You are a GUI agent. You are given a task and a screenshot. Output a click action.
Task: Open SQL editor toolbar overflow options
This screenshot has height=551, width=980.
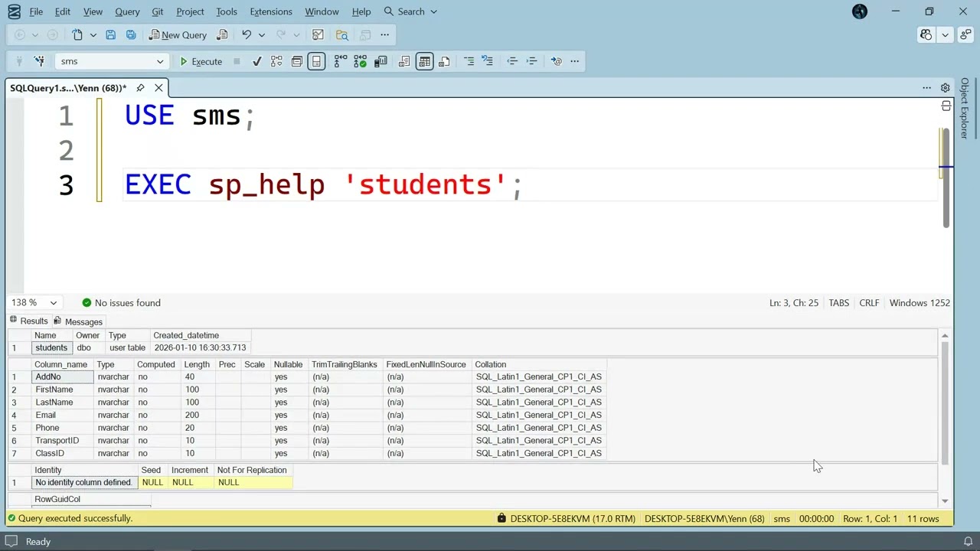pyautogui.click(x=575, y=61)
